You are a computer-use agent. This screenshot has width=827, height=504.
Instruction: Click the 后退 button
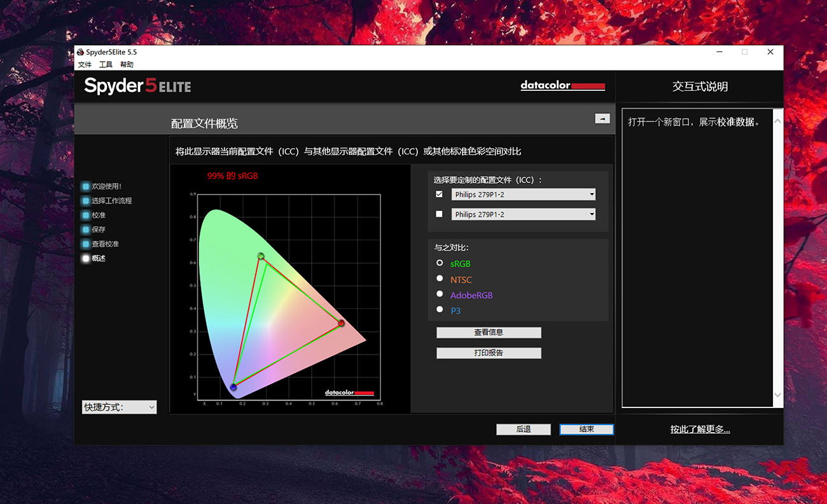point(524,430)
